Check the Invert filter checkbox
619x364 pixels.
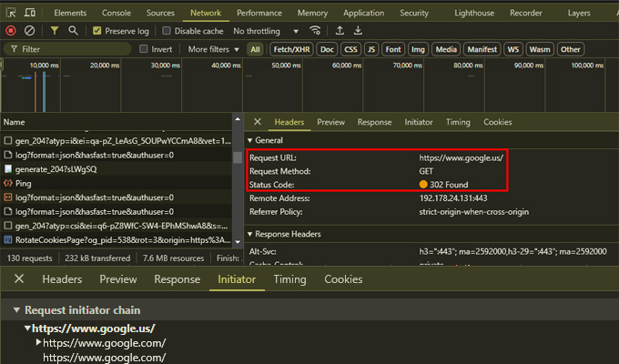(144, 49)
